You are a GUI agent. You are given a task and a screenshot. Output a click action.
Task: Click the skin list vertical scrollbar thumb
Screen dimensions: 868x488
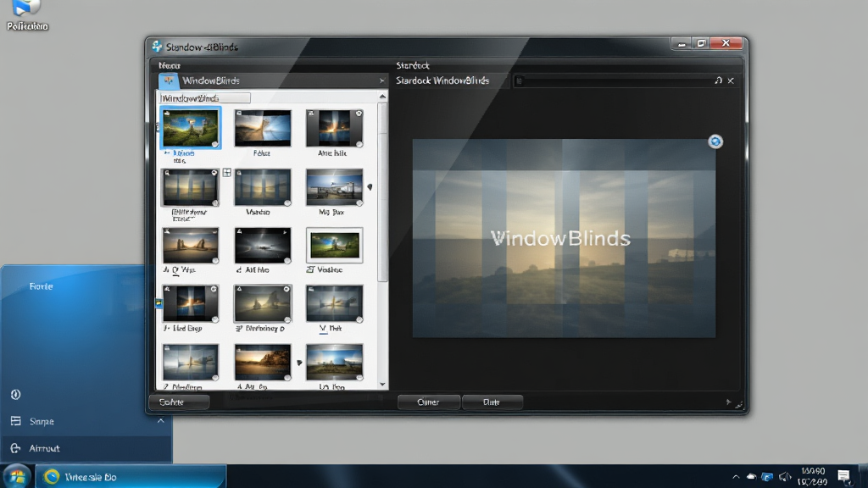click(382, 192)
